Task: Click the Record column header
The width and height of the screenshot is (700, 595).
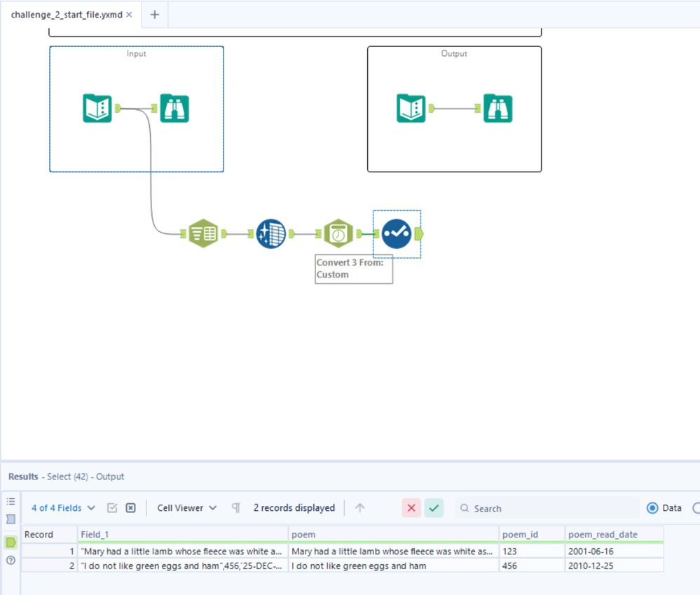Action: point(49,535)
